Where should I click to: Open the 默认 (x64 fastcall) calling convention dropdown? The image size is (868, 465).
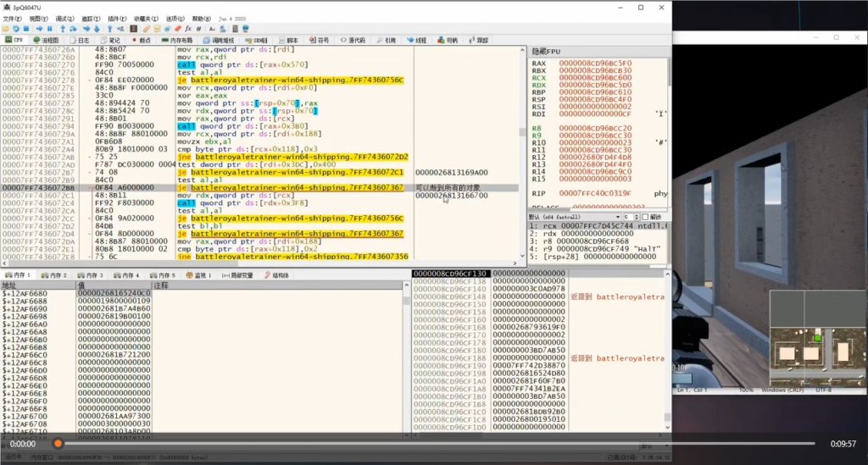[574, 217]
